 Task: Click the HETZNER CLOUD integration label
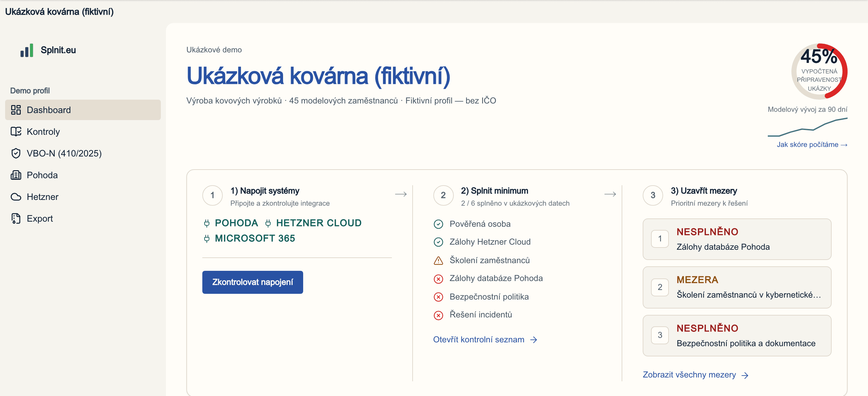coord(318,223)
